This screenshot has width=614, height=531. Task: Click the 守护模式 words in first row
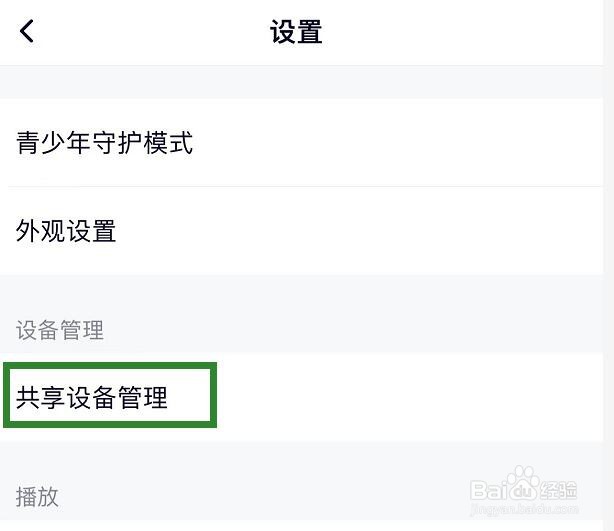coord(143,143)
